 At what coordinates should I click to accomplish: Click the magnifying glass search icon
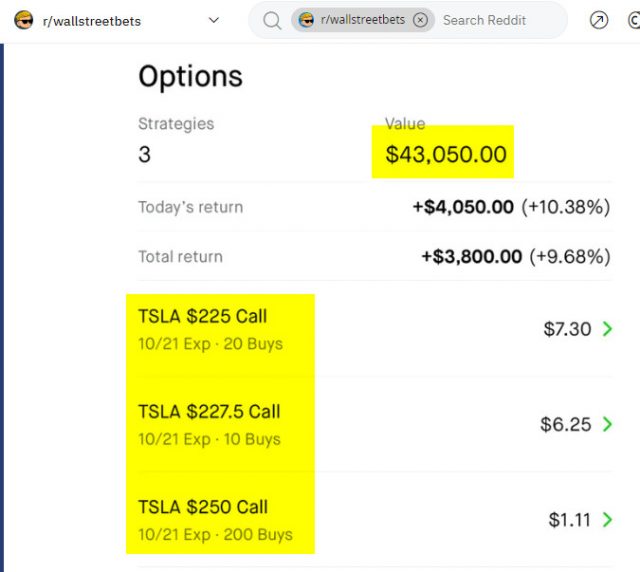click(x=271, y=20)
